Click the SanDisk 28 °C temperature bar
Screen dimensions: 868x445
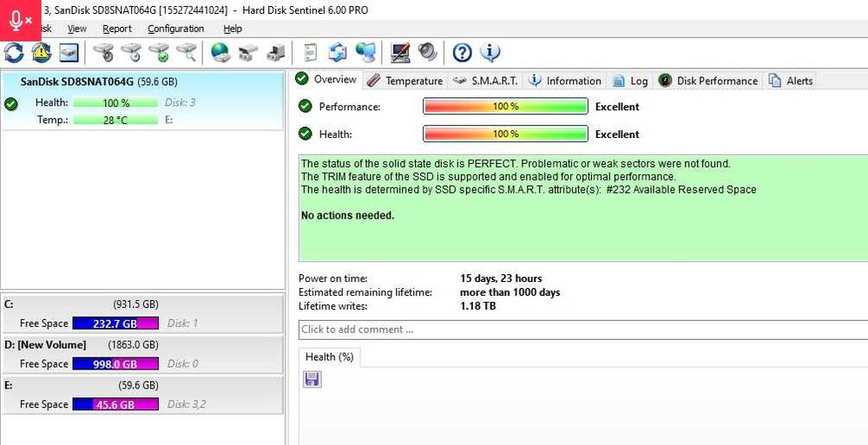coord(115,120)
